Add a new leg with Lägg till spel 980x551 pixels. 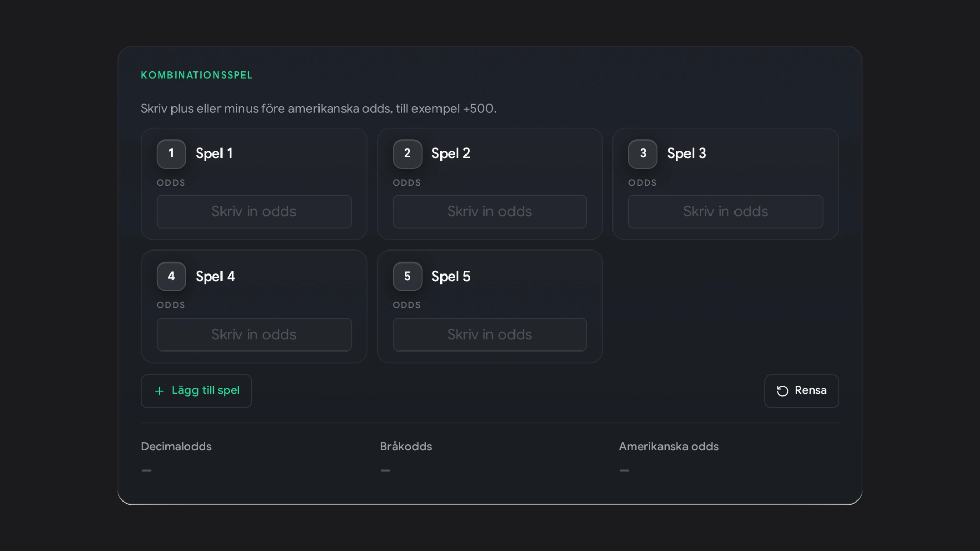point(197,391)
